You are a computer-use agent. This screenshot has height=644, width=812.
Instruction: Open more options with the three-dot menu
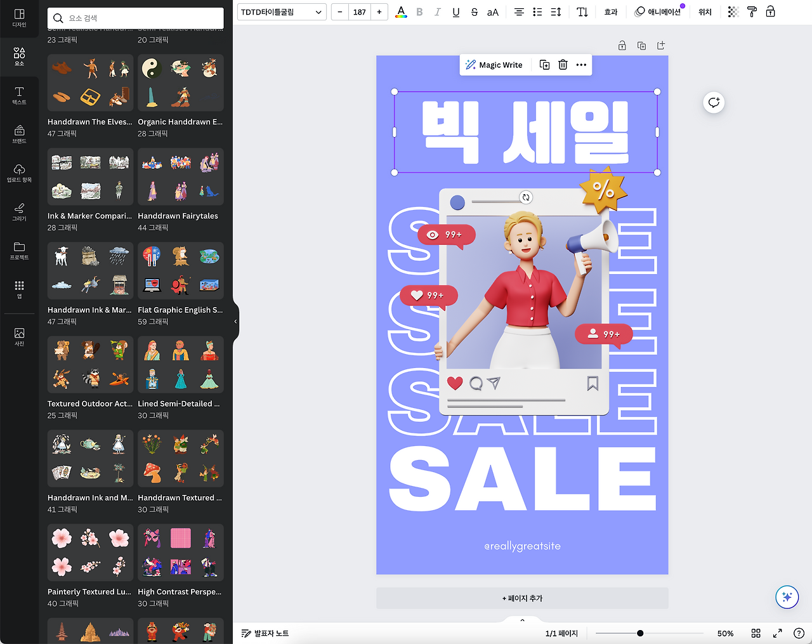pyautogui.click(x=580, y=64)
